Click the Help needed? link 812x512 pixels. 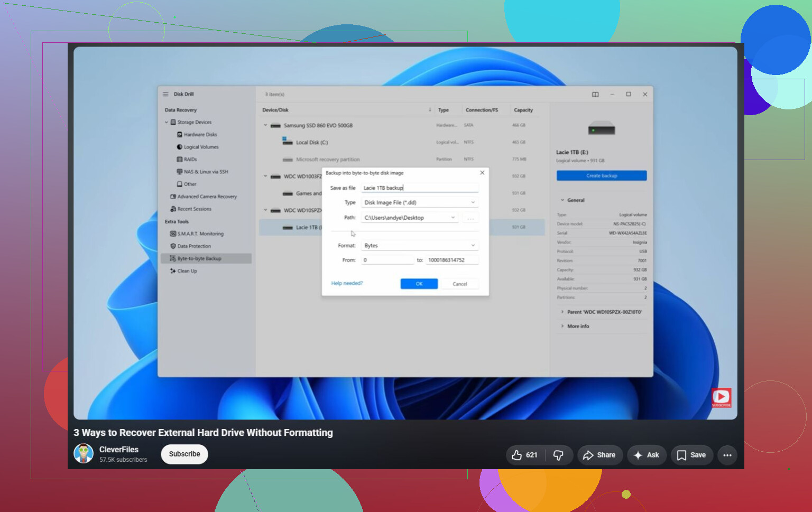pos(347,283)
